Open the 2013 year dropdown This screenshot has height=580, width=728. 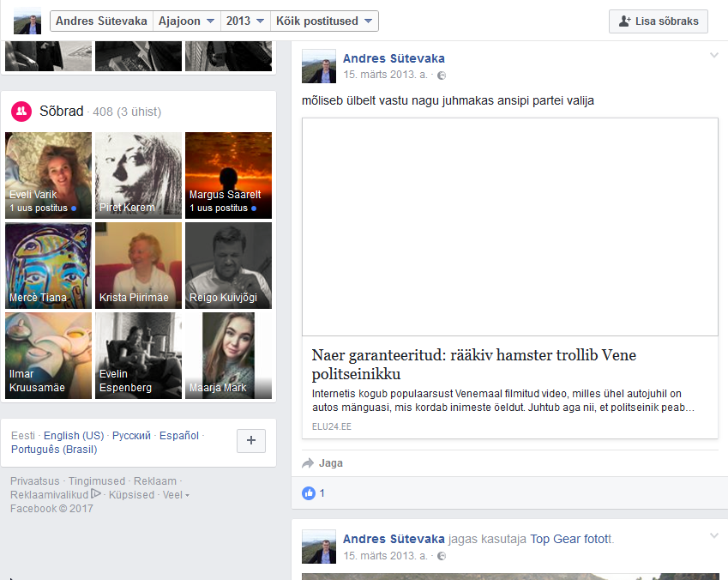245,21
